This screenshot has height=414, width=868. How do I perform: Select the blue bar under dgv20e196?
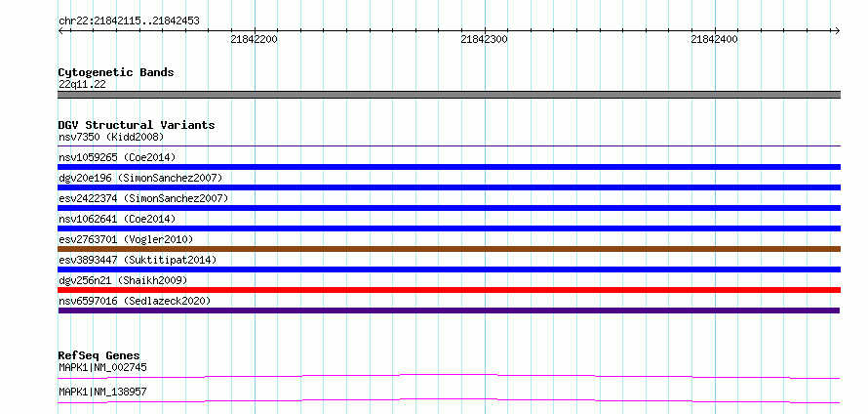coord(450,187)
